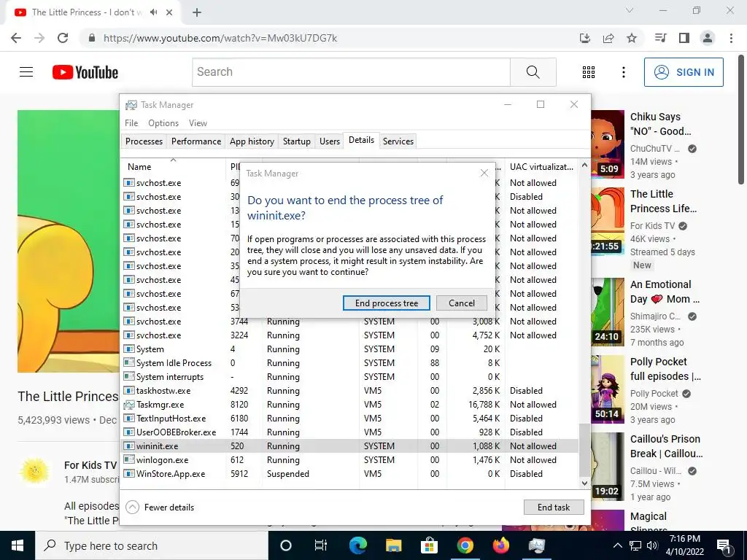This screenshot has width=747, height=560.
Task: Open Task Manager View menu
Action: (198, 122)
